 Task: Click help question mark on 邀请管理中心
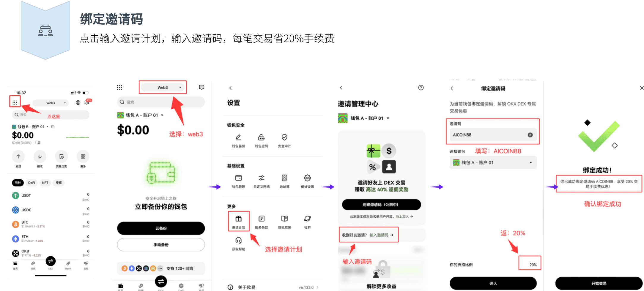(x=421, y=88)
